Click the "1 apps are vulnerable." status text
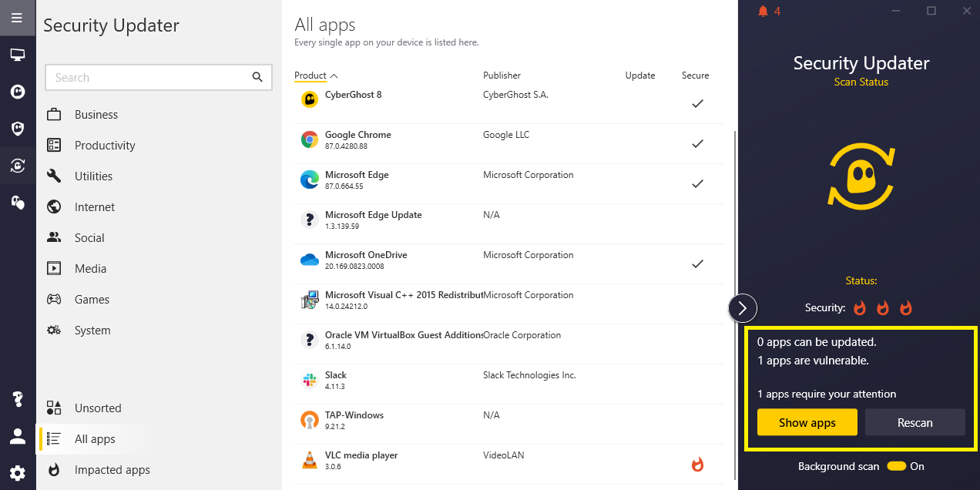This screenshot has height=490, width=980. click(813, 361)
